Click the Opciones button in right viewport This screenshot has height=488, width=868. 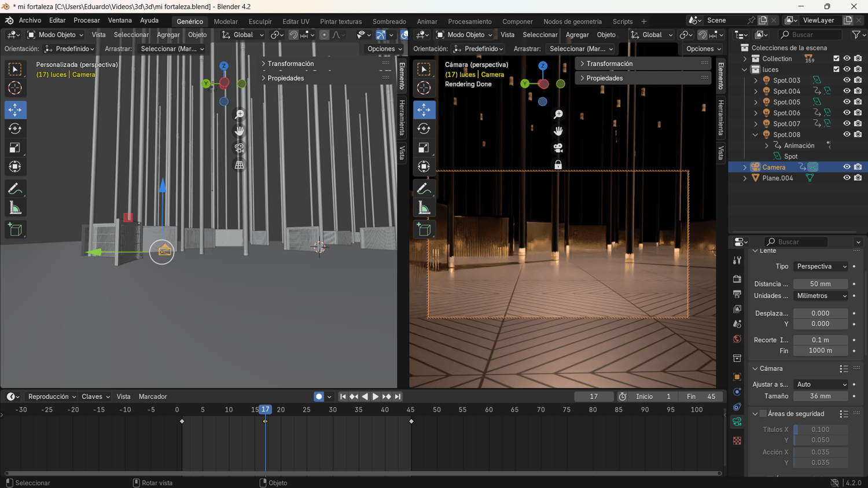703,49
